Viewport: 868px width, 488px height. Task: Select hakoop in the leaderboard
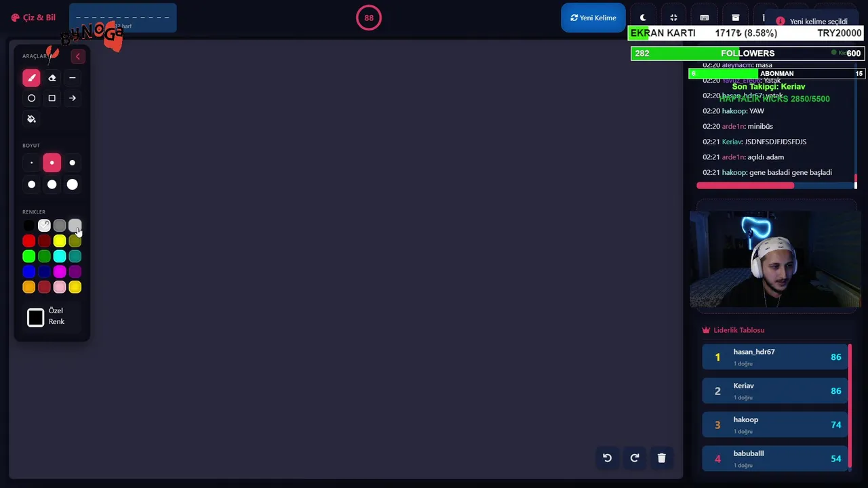point(775,425)
